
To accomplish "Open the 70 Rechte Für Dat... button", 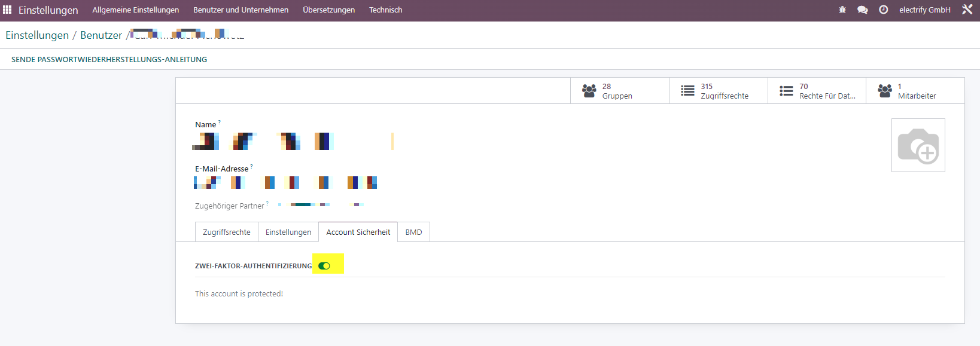I will point(817,91).
